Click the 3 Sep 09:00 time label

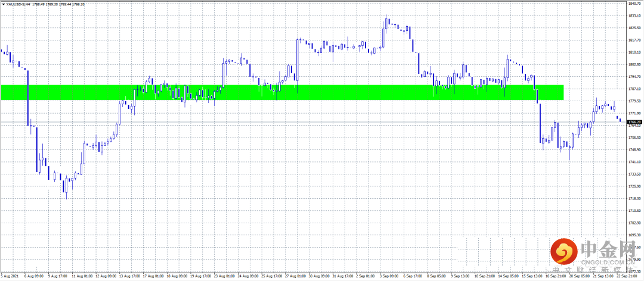point(390,277)
